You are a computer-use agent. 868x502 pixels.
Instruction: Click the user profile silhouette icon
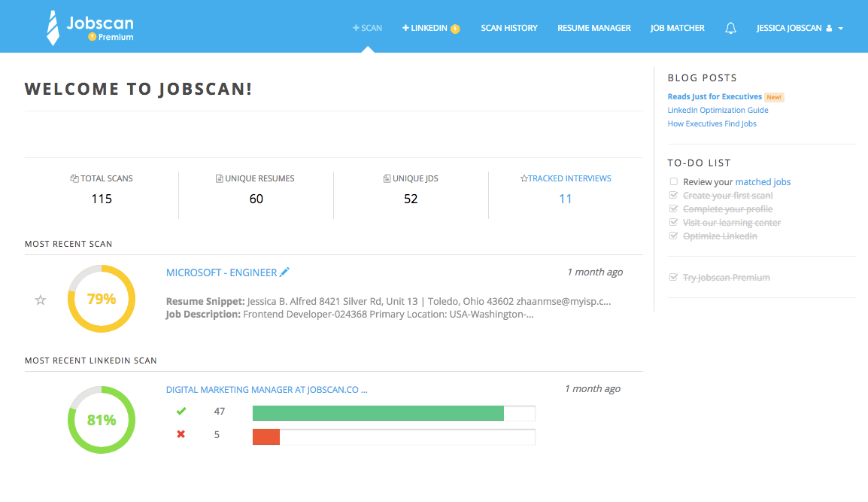pyautogui.click(x=829, y=29)
